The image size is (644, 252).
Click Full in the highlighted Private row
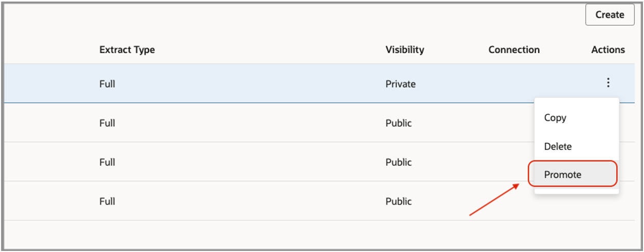click(107, 83)
